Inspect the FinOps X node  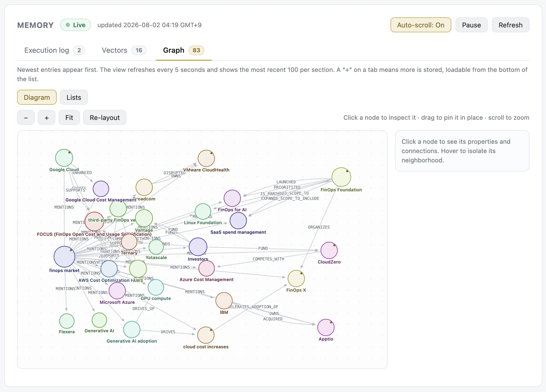tap(296, 278)
